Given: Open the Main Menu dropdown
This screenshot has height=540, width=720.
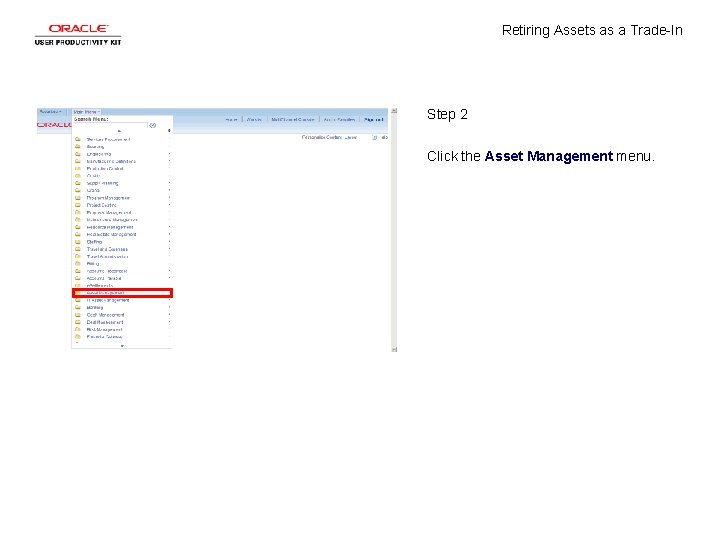Looking at the screenshot, I should [86, 112].
